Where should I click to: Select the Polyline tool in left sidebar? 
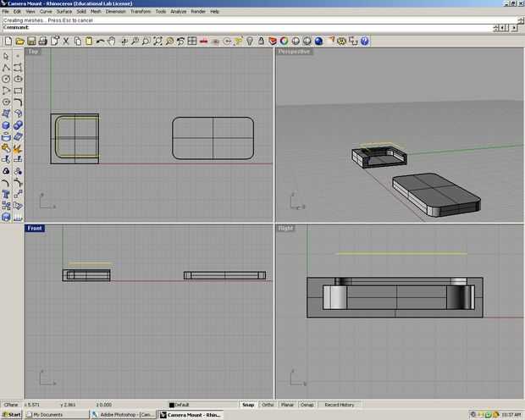(6, 68)
